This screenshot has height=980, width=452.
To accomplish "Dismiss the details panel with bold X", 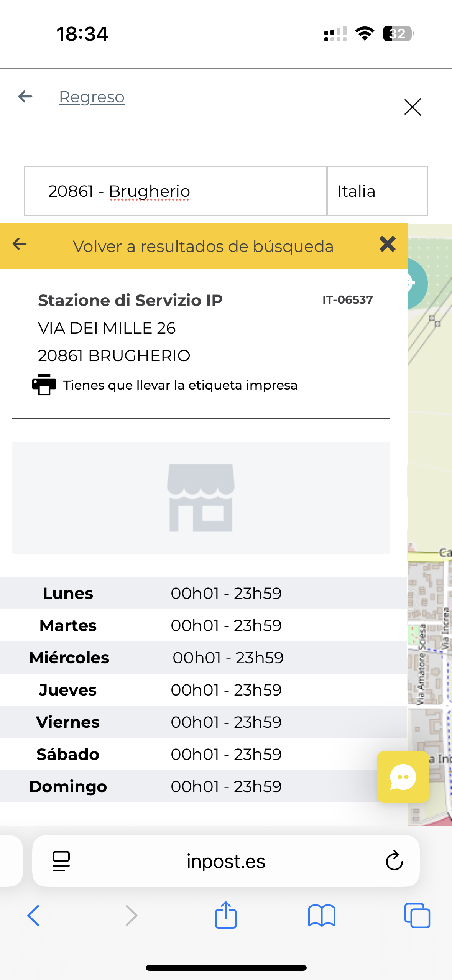I will point(387,244).
